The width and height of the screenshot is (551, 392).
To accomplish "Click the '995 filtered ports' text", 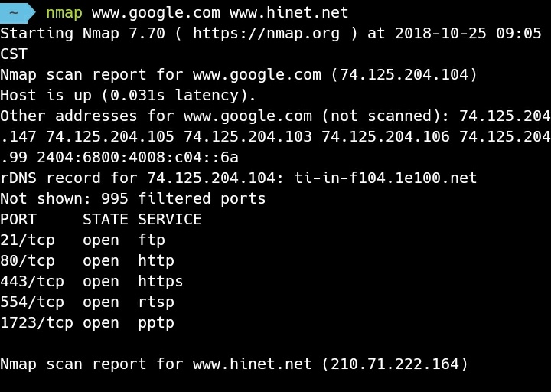I will click(x=184, y=198).
